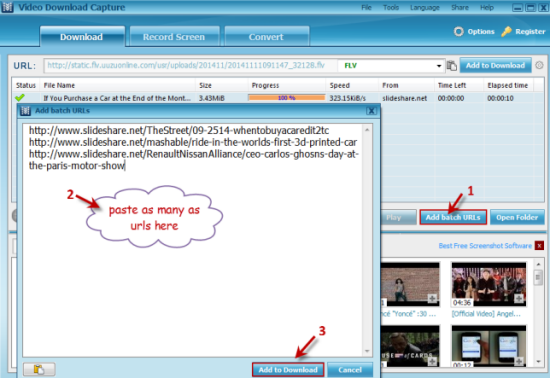550x378 pixels.
Task: Click the Register label
Action: [530, 32]
